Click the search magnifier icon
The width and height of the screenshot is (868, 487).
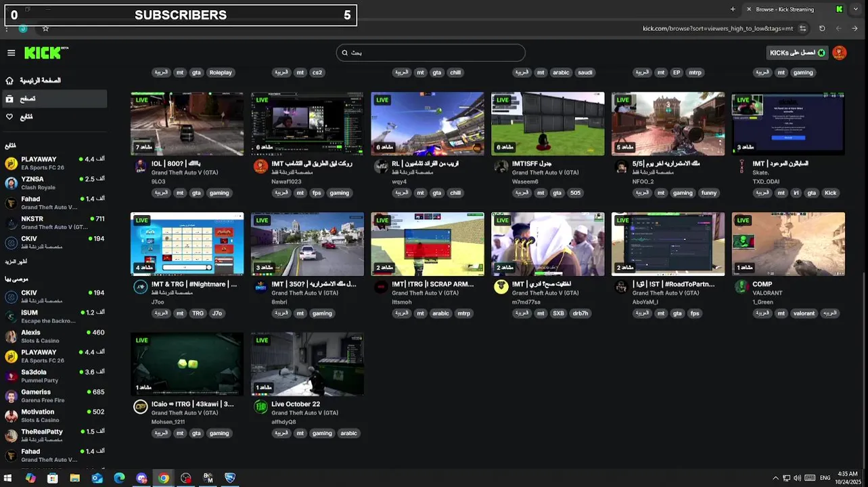pos(344,53)
